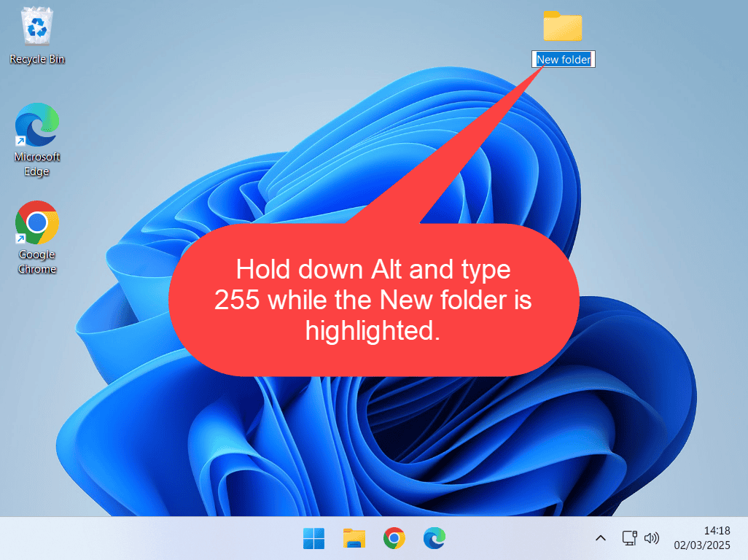Click the folder name rename field
The height and width of the screenshot is (560, 748).
(x=563, y=59)
